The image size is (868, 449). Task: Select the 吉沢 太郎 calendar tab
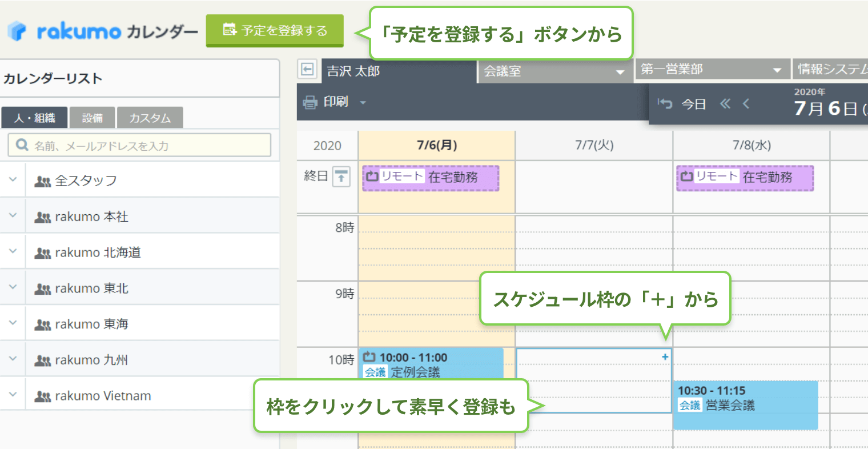[399, 71]
